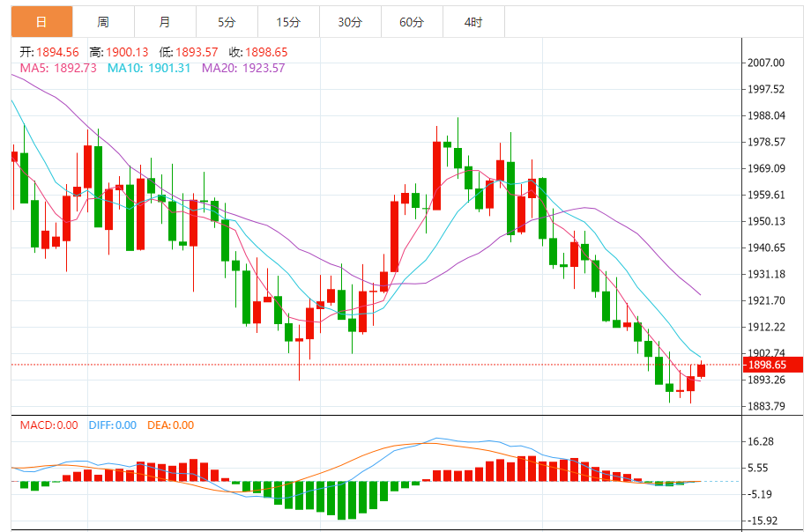Click the 1988.04 price axis label

coord(766,115)
